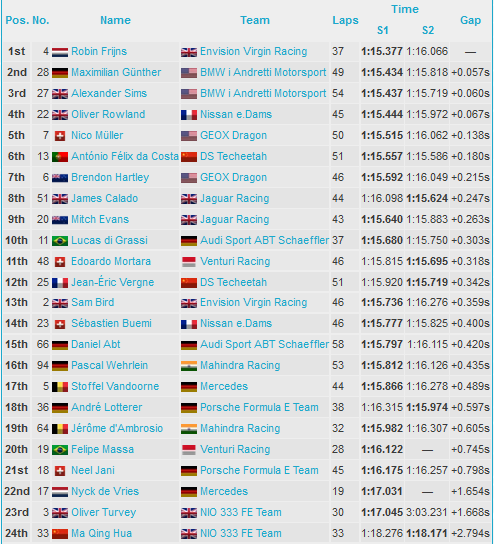
Task: Open the Audi Sport ABT Schaeffler link in 15th row
Action: [264, 344]
